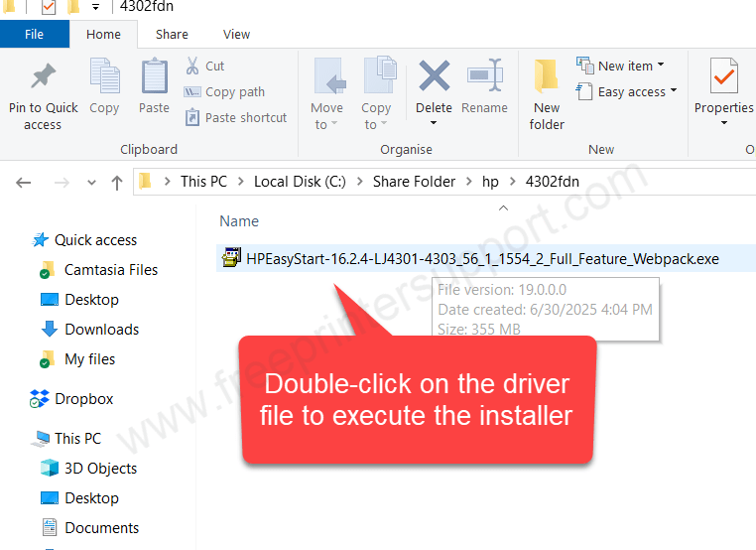Click the Downloads blue arrow icon
The image size is (756, 550).
tap(50, 330)
